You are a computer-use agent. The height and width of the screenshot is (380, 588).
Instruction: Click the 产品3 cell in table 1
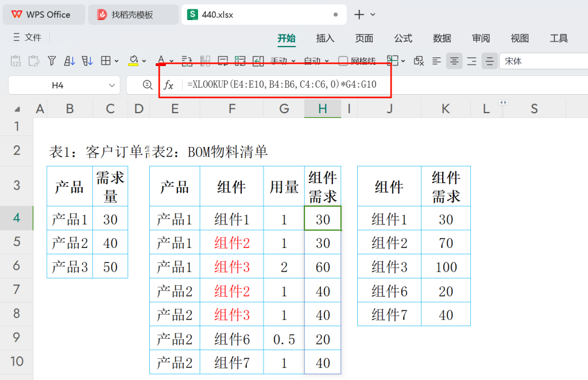coord(69,267)
